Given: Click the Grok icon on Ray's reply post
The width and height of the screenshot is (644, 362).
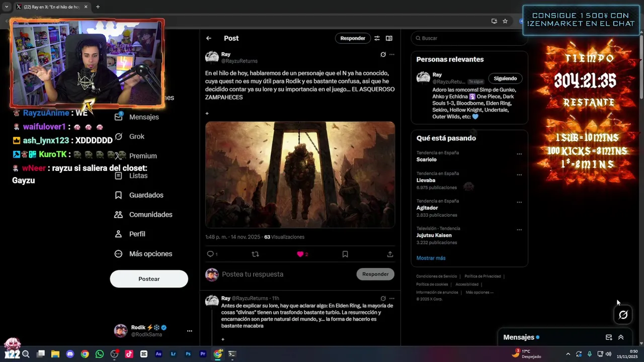Looking at the screenshot, I should 383,298.
